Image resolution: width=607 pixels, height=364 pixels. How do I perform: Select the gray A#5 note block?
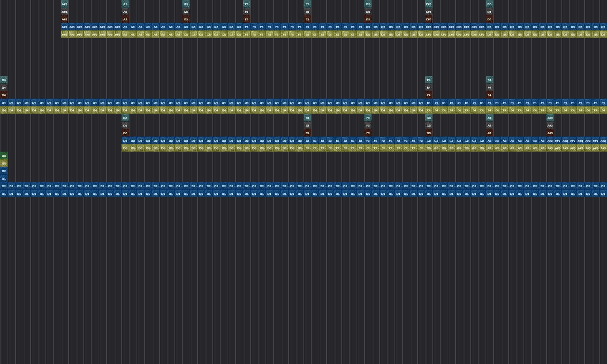(x=64, y=11)
